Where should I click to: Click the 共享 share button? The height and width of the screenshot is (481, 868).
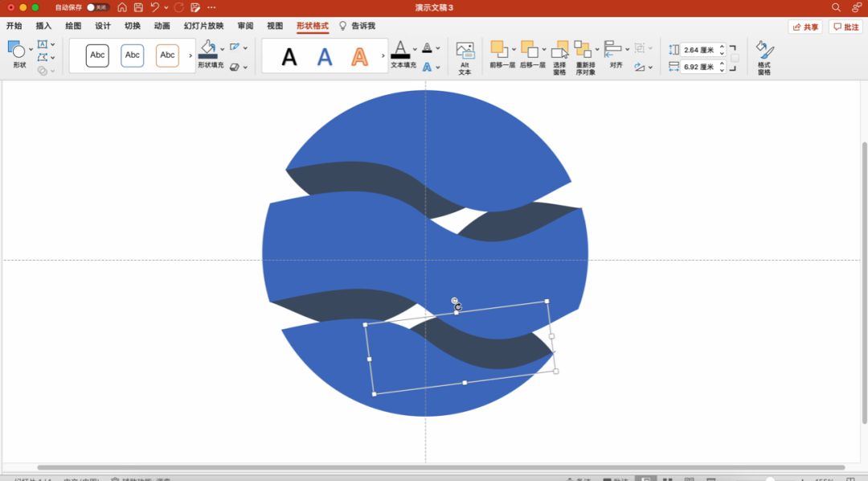coord(805,27)
